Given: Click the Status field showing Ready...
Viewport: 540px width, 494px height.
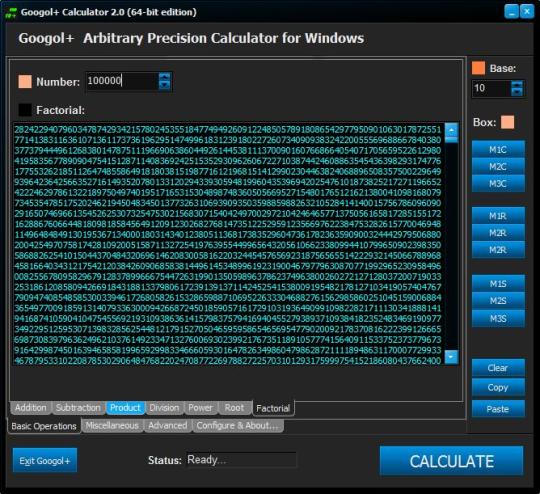Looking at the screenshot, I should pos(241,460).
